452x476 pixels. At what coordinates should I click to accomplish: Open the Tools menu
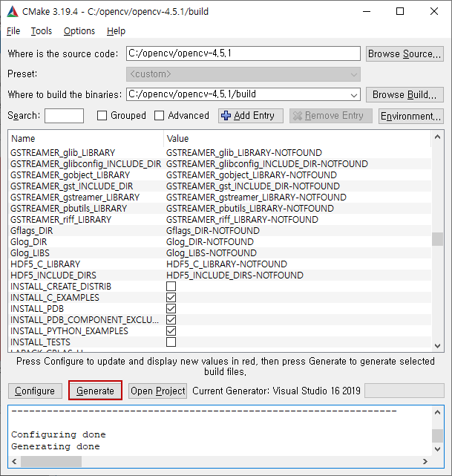42,31
